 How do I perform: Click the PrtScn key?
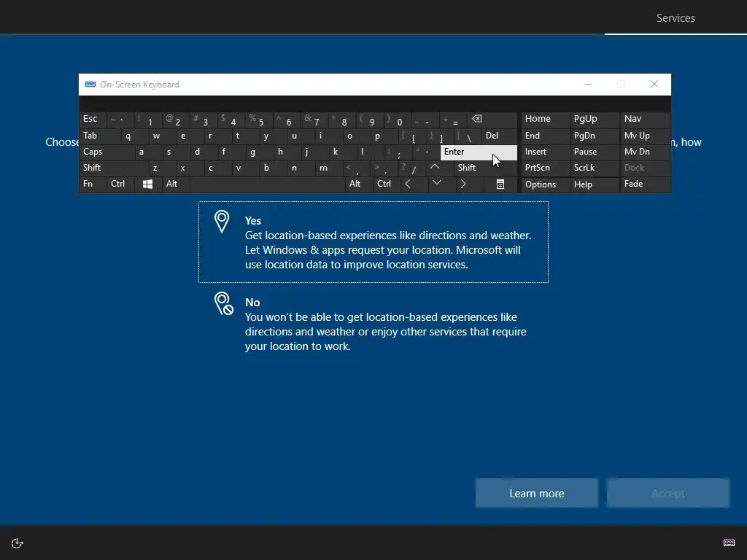(545, 168)
